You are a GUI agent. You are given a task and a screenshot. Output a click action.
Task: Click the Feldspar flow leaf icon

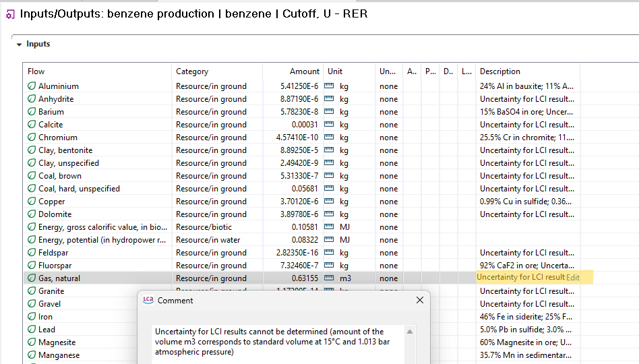click(x=32, y=253)
